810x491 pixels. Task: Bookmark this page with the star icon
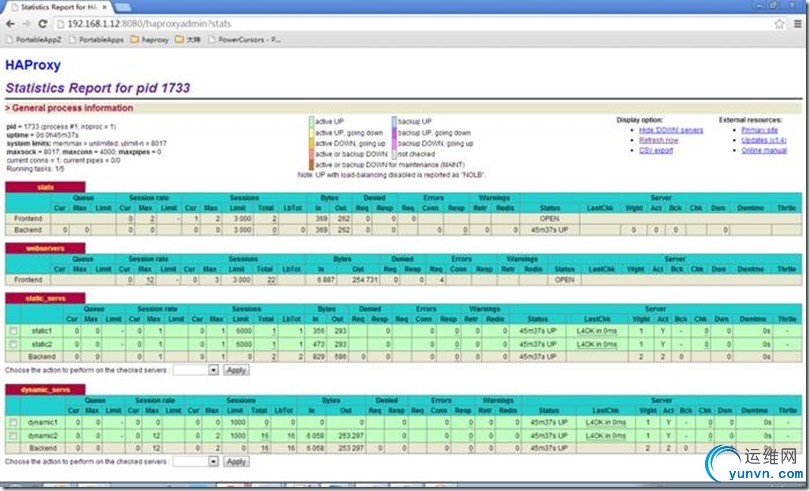pyautogui.click(x=779, y=23)
